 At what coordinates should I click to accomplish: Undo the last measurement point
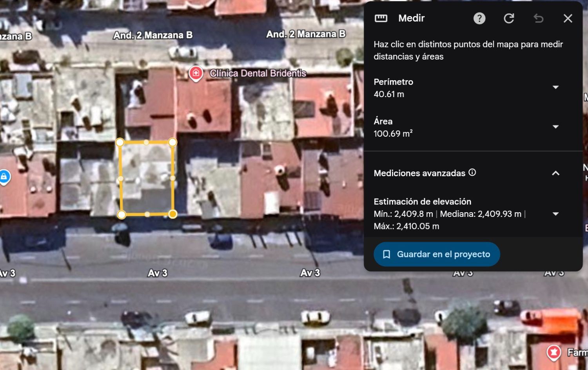point(539,18)
